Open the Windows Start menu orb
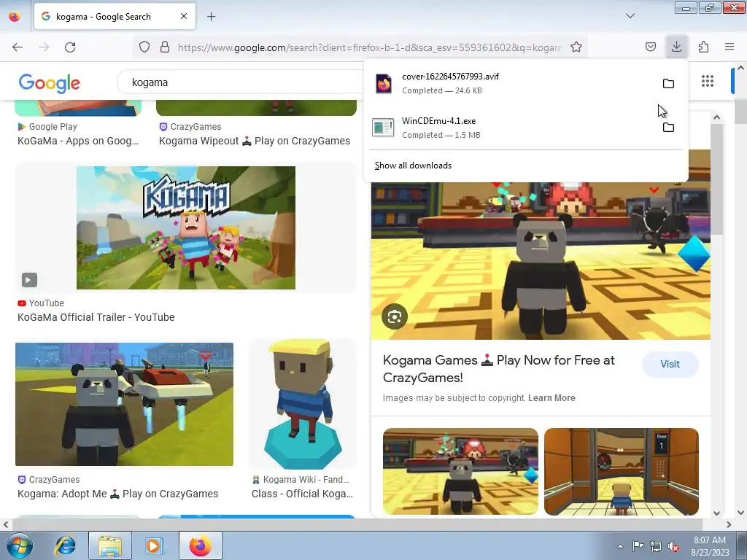Viewport: 747px width, 560px height. pos(19,545)
